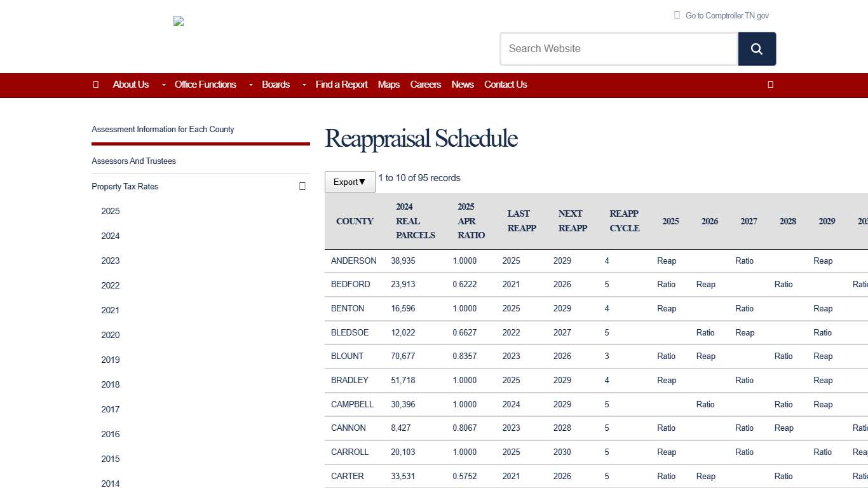Open the Export dropdown
Viewport: 868px width, 488px height.
pyautogui.click(x=349, y=182)
